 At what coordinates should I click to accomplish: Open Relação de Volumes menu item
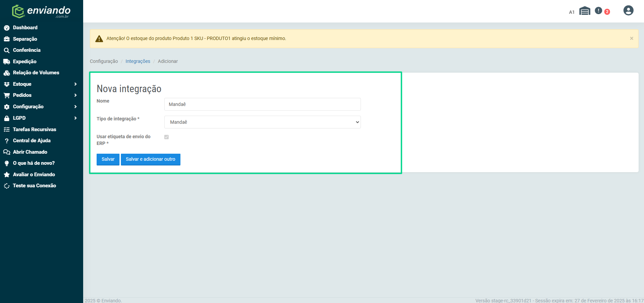tap(36, 73)
